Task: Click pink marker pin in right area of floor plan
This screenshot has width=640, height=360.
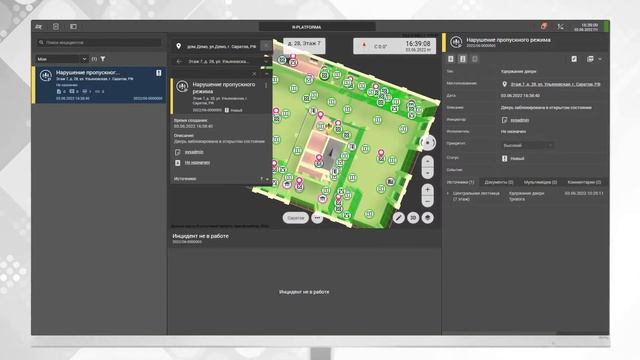Action: pos(381,153)
